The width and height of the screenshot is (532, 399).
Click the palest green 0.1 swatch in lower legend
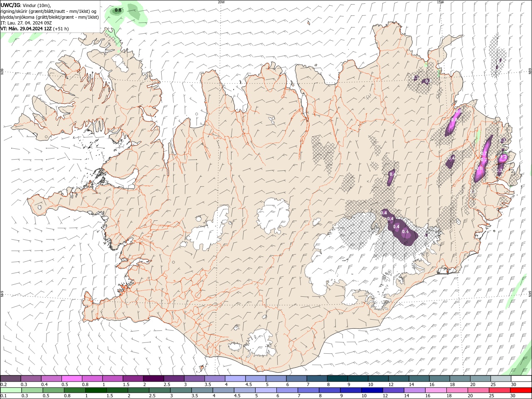point(11,390)
